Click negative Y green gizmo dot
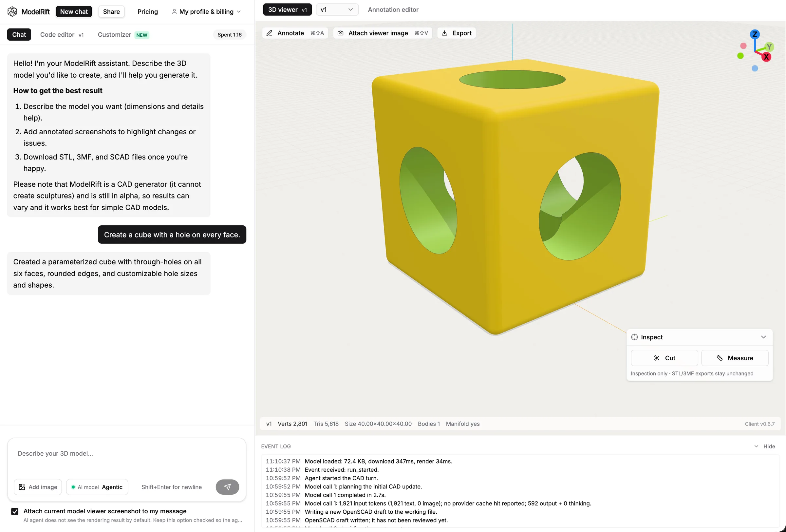Viewport: 786px width, 532px height. 740,56
